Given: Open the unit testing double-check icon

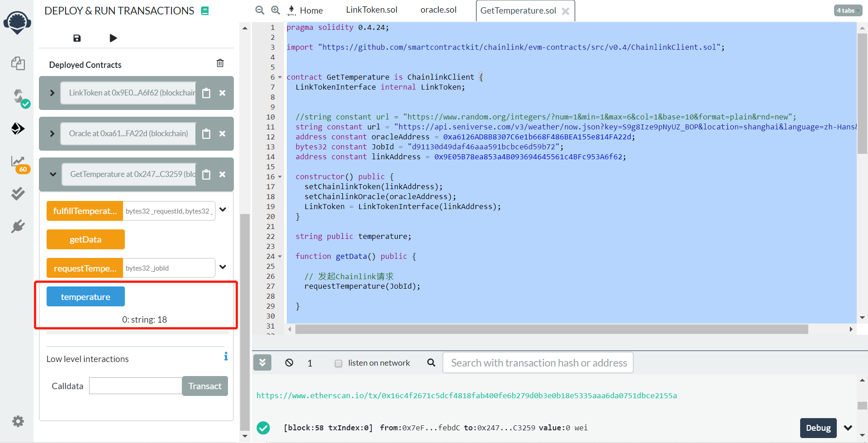Looking at the screenshot, I should 18,194.
